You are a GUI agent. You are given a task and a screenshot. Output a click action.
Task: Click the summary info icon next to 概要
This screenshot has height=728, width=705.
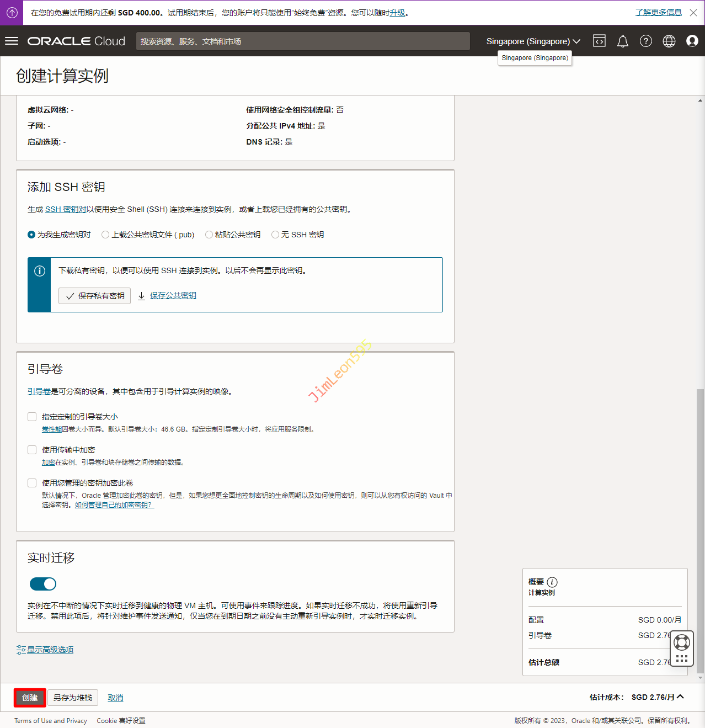pos(552,582)
